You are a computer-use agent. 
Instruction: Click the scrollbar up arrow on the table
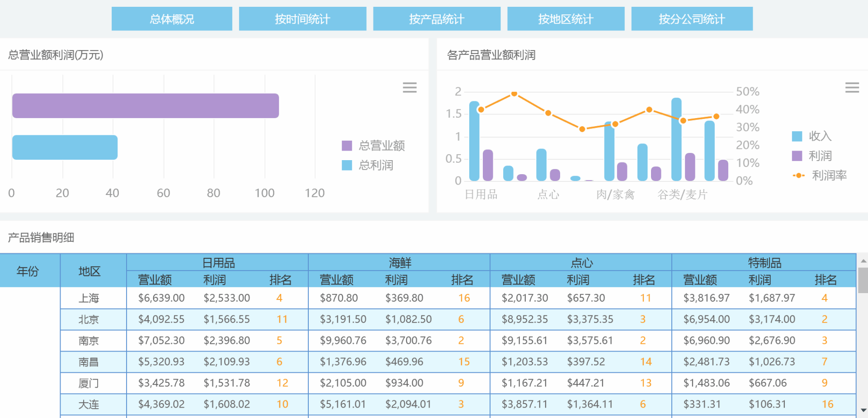click(x=864, y=260)
